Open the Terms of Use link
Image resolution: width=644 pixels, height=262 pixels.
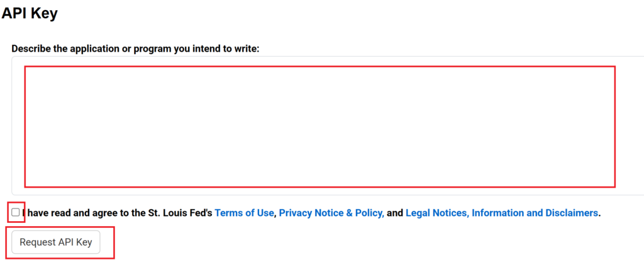click(244, 213)
